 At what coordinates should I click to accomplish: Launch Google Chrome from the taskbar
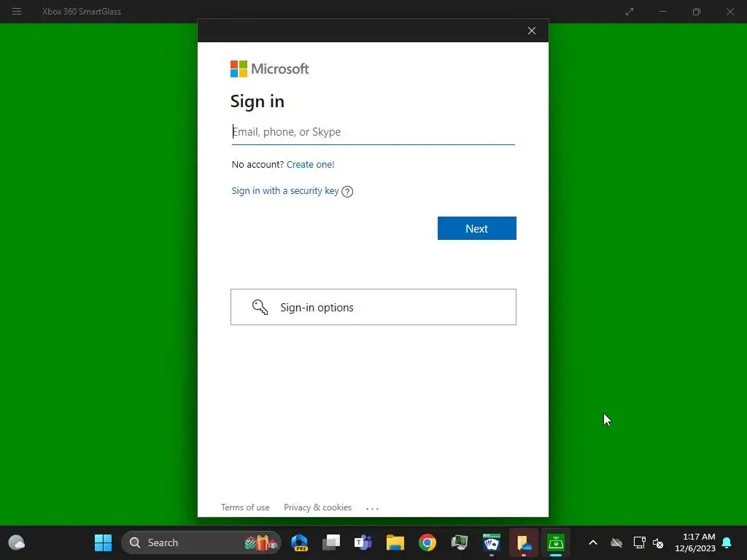coord(427,542)
